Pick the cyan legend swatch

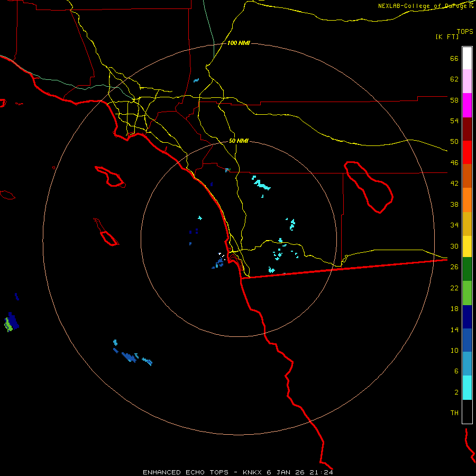point(467,388)
